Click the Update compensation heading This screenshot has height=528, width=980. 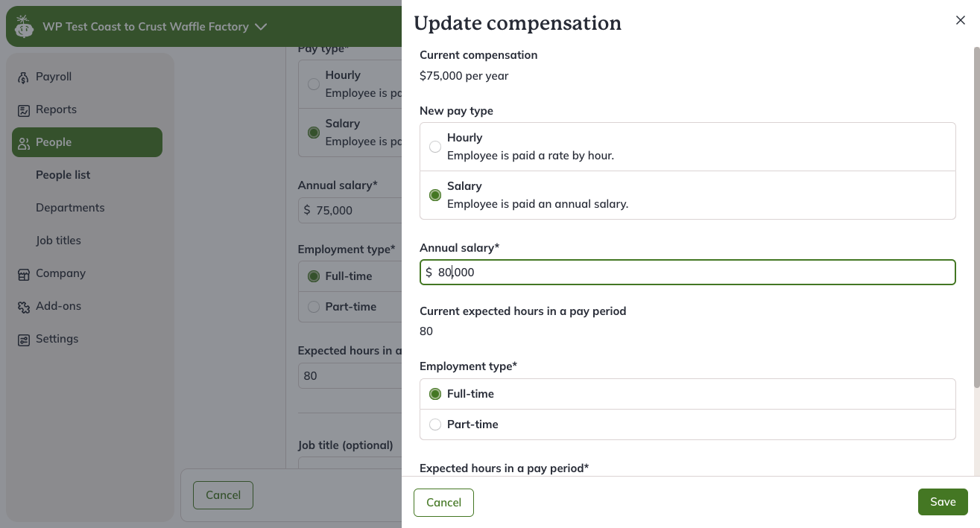coord(517,23)
